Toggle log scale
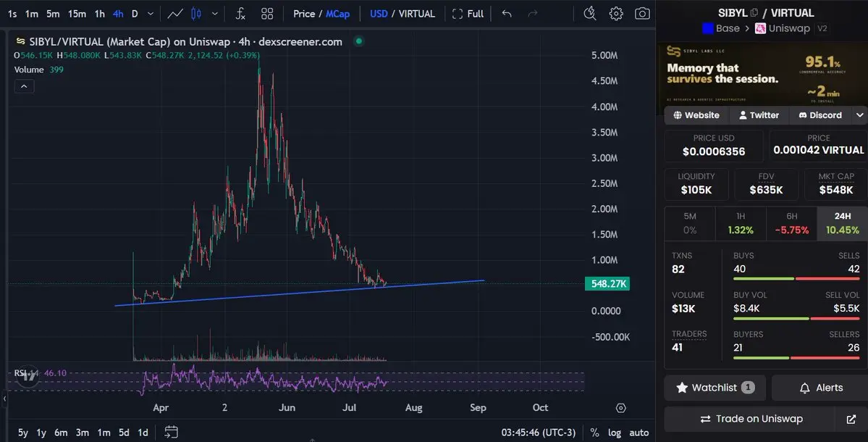 click(615, 433)
